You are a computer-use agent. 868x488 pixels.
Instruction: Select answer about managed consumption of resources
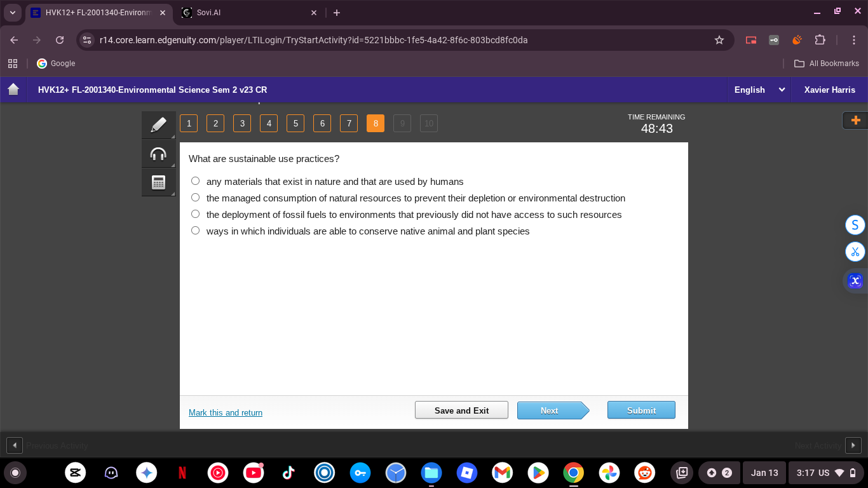[x=196, y=198]
